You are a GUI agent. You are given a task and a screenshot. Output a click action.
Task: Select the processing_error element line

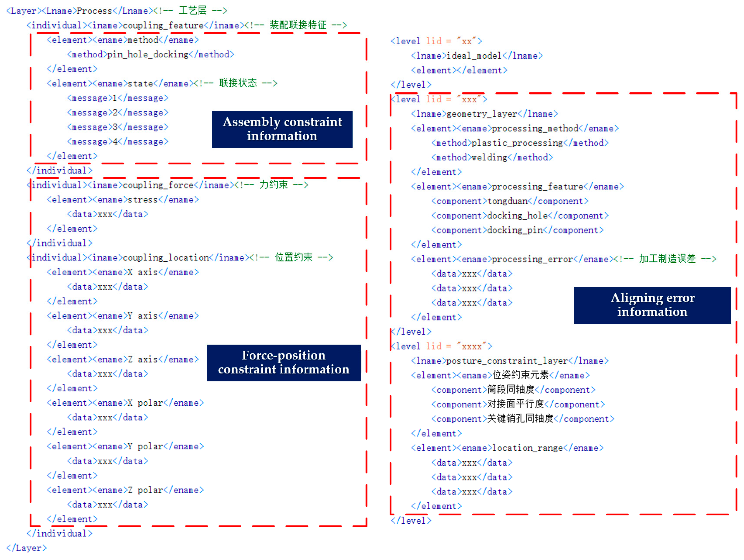pos(532,259)
